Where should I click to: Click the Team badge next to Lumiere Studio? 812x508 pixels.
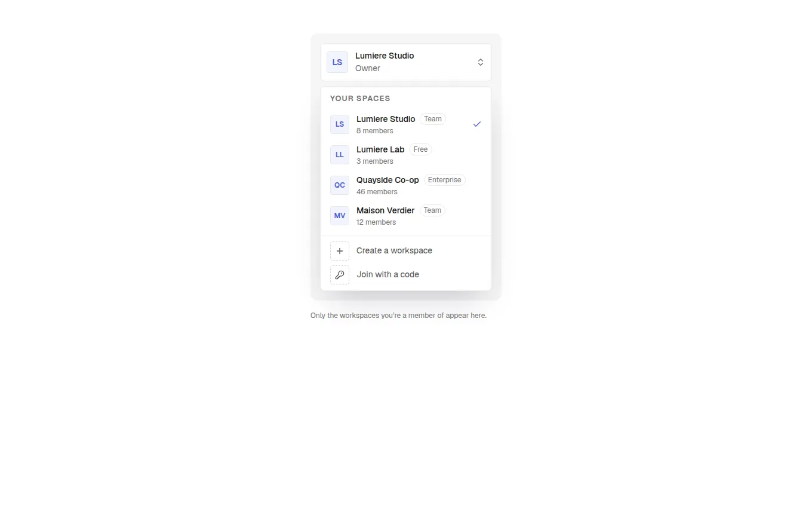[433, 119]
